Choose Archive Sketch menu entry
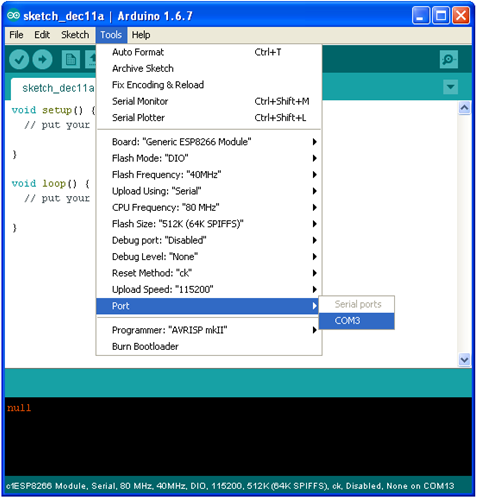This screenshot has width=478, height=501. [209, 68]
